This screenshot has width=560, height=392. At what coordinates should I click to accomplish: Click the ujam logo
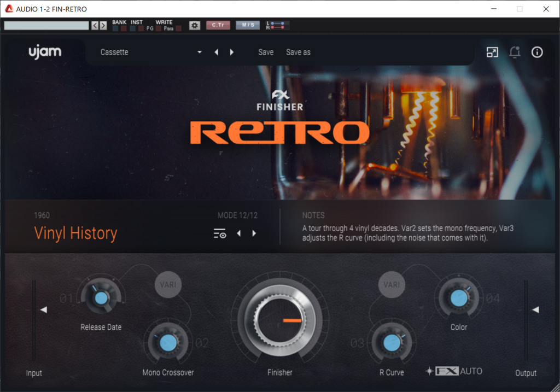45,52
